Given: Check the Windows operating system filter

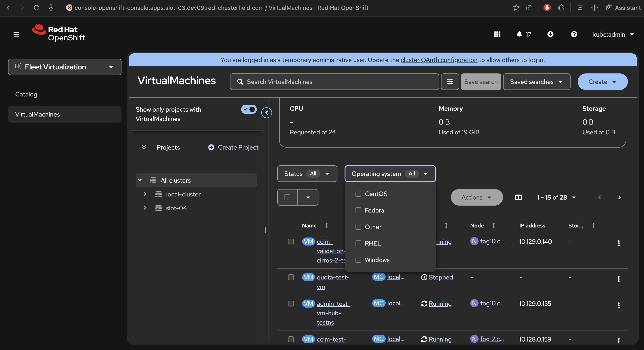Looking at the screenshot, I should tap(358, 260).
